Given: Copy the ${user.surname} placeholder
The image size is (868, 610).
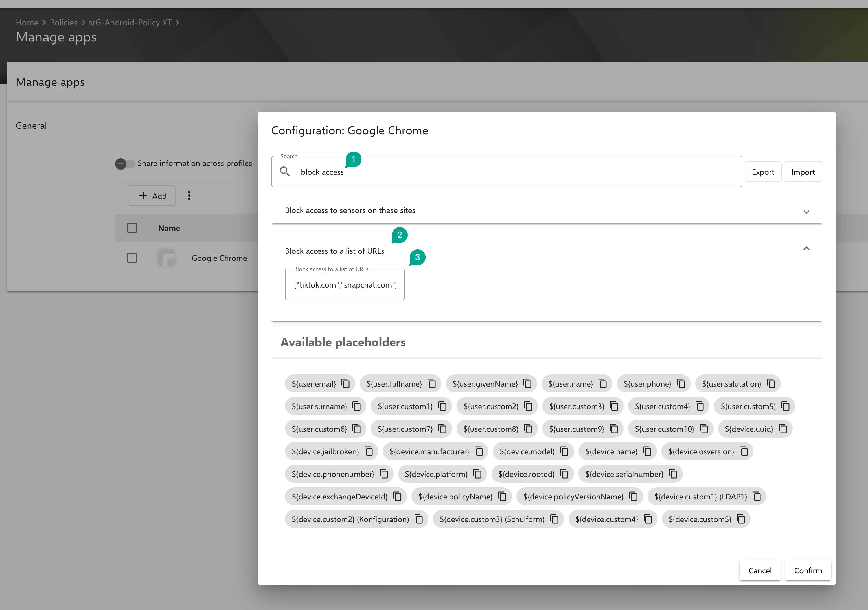Looking at the screenshot, I should point(356,406).
